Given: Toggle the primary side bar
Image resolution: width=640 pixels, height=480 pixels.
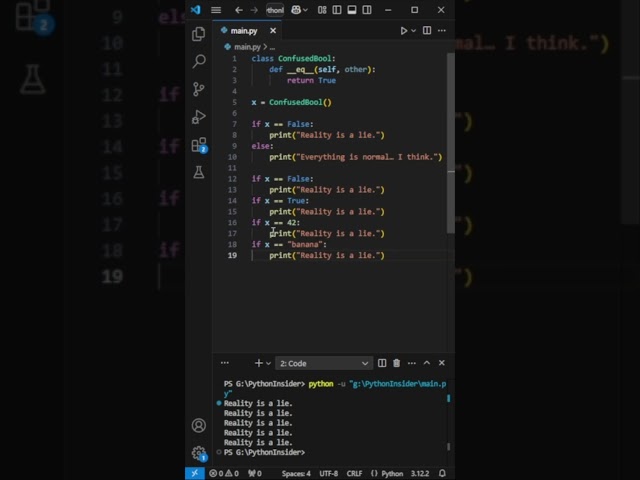Looking at the screenshot, I should pyautogui.click(x=337, y=10).
